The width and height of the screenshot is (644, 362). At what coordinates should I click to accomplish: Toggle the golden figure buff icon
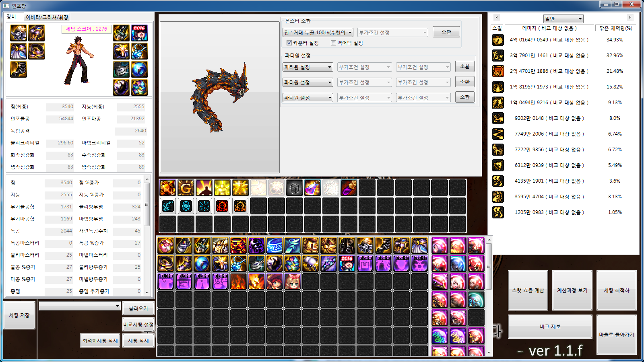pos(222,188)
